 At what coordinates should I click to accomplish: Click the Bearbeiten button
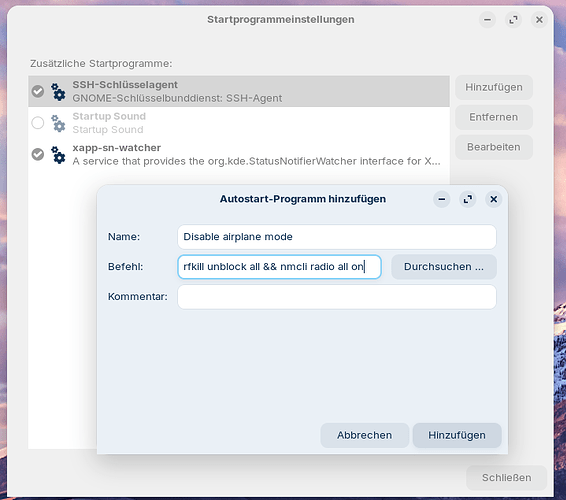(493, 147)
